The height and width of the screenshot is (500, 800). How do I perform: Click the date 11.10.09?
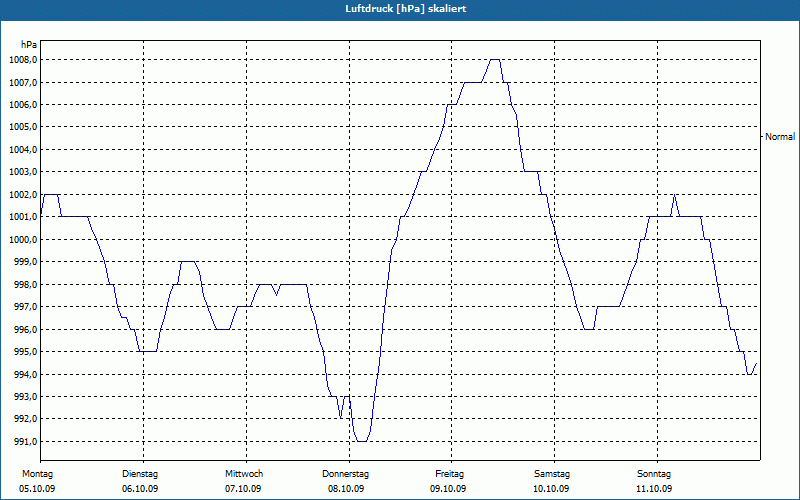[654, 489]
